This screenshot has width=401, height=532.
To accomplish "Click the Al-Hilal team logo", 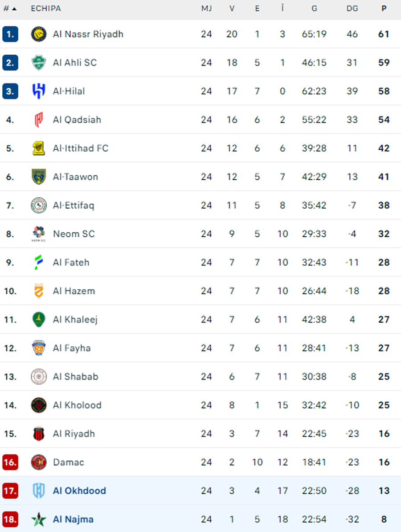I will [x=39, y=91].
